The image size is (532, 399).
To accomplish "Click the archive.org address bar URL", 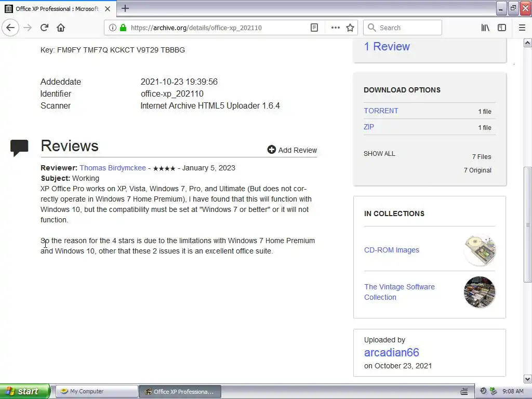I will point(196,28).
